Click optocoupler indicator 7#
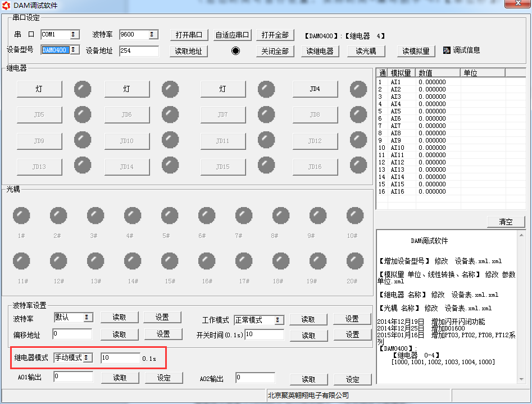The height and width of the screenshot is (404, 532). (244, 215)
